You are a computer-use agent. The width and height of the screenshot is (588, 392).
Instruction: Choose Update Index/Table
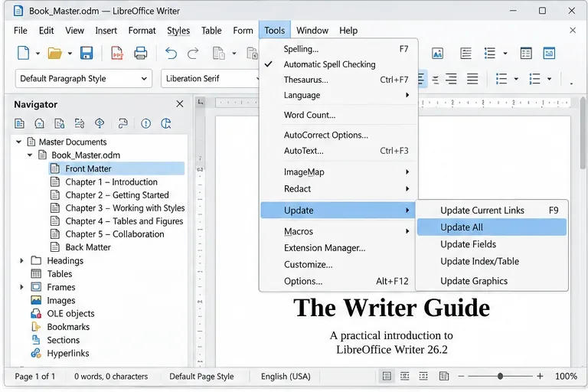[x=492, y=261]
